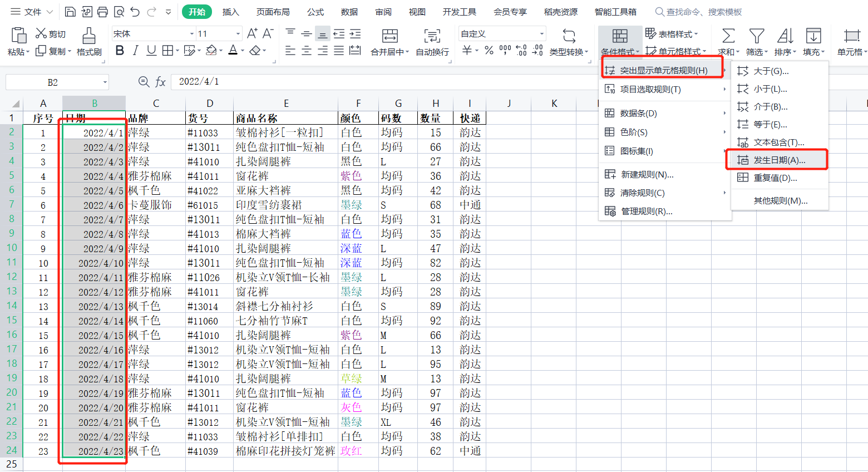Toggle Italic formatting
The image size is (868, 472).
tap(135, 51)
